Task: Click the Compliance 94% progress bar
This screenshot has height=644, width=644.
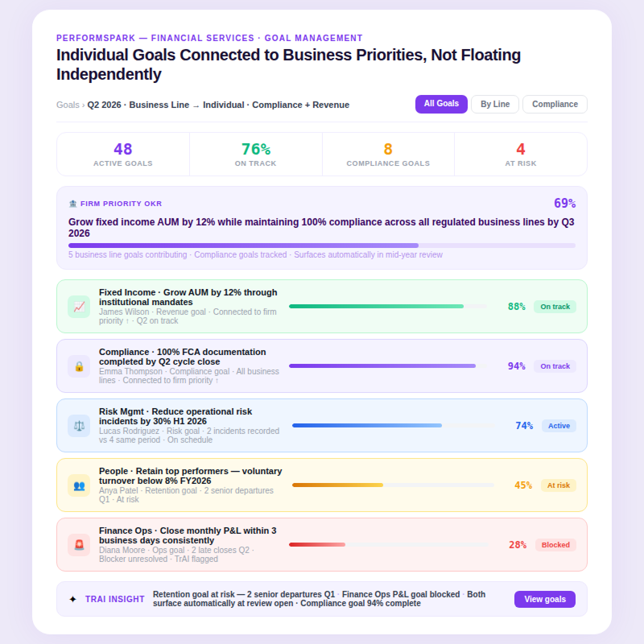Action: click(388, 366)
